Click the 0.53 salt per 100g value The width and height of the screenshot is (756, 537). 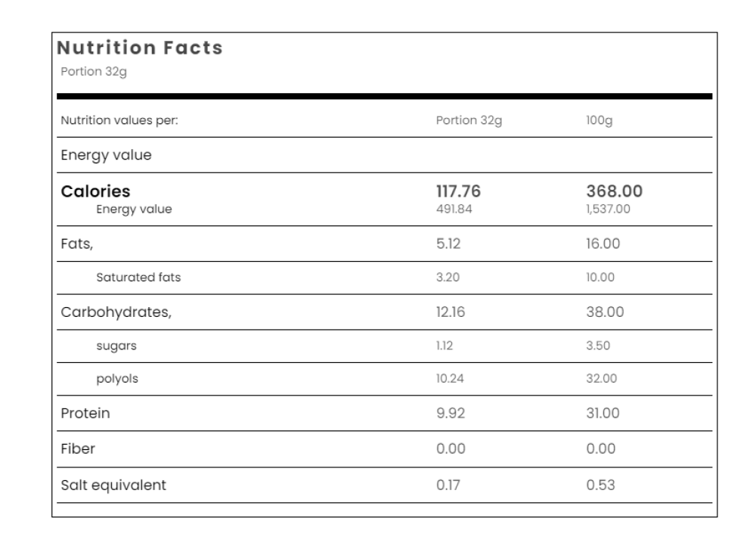[x=595, y=485]
